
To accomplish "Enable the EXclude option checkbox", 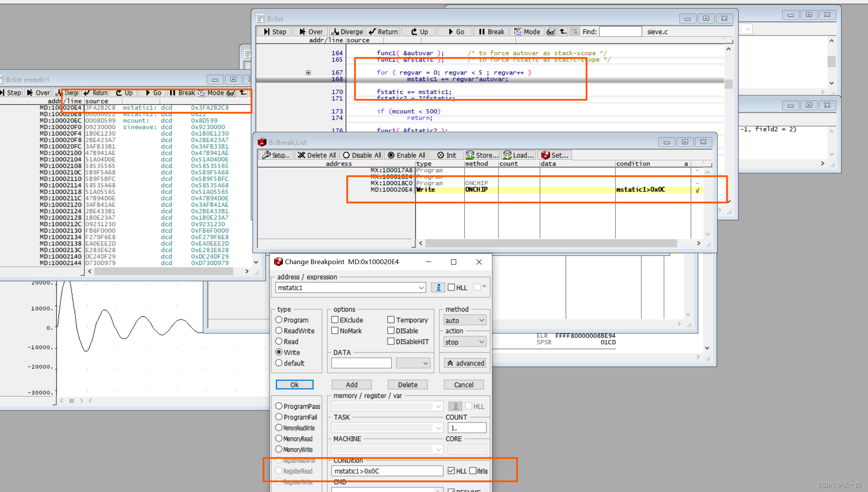I will click(x=335, y=320).
